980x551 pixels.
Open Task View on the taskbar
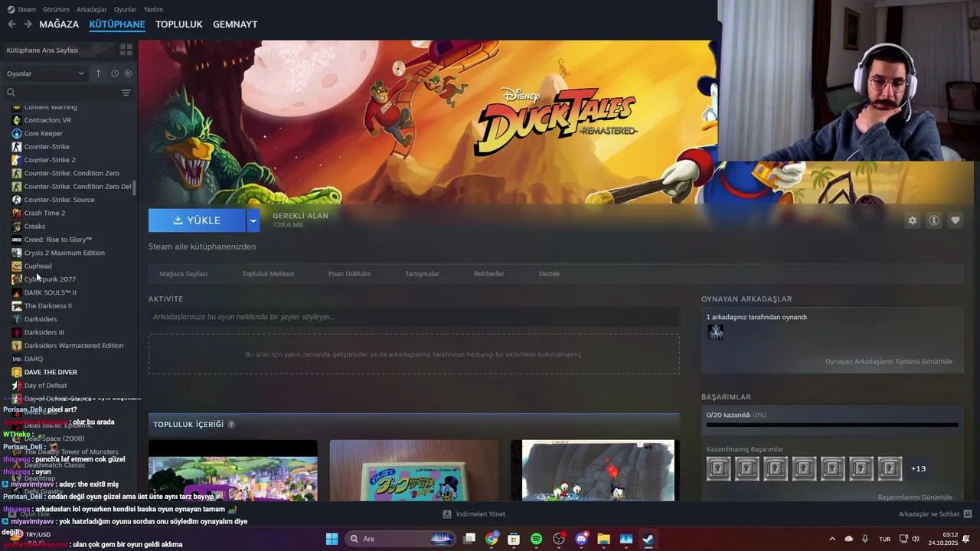(469, 539)
